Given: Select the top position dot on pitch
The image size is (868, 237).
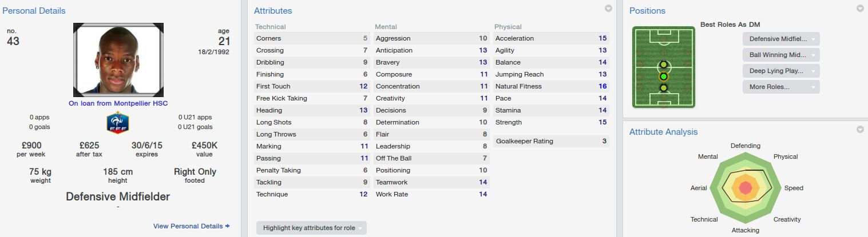Looking at the screenshot, I should [x=663, y=65].
